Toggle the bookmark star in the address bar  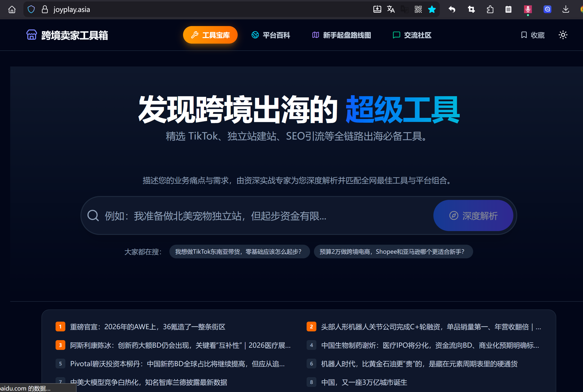[432, 9]
